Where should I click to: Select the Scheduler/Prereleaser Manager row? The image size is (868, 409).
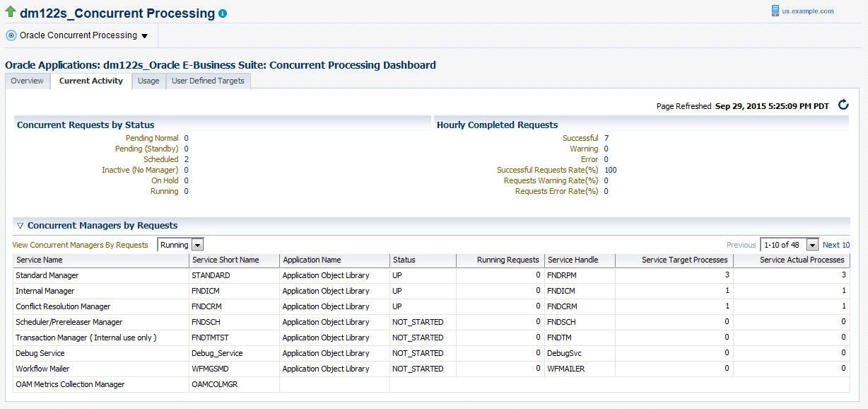431,322
